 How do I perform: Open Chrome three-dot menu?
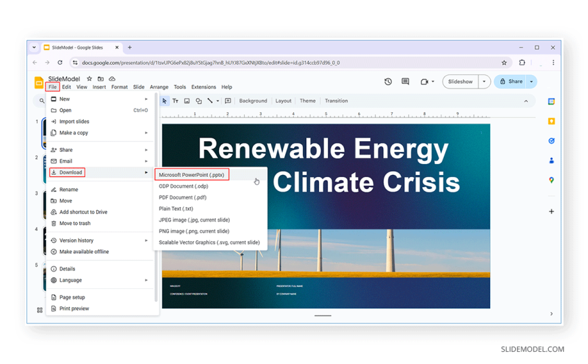(x=553, y=63)
